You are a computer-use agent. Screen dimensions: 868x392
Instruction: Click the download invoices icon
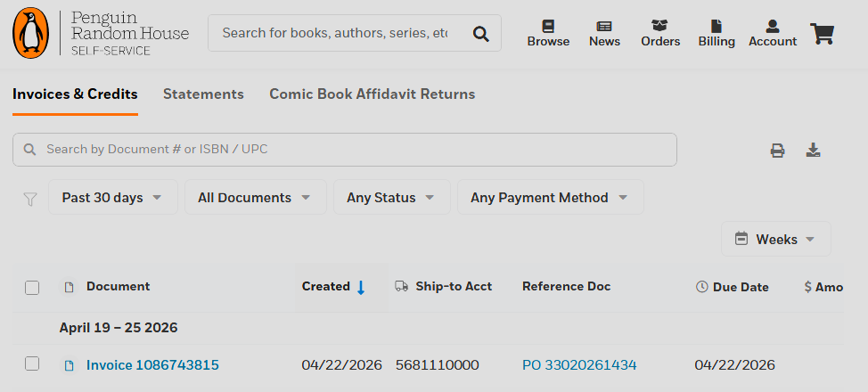point(813,150)
